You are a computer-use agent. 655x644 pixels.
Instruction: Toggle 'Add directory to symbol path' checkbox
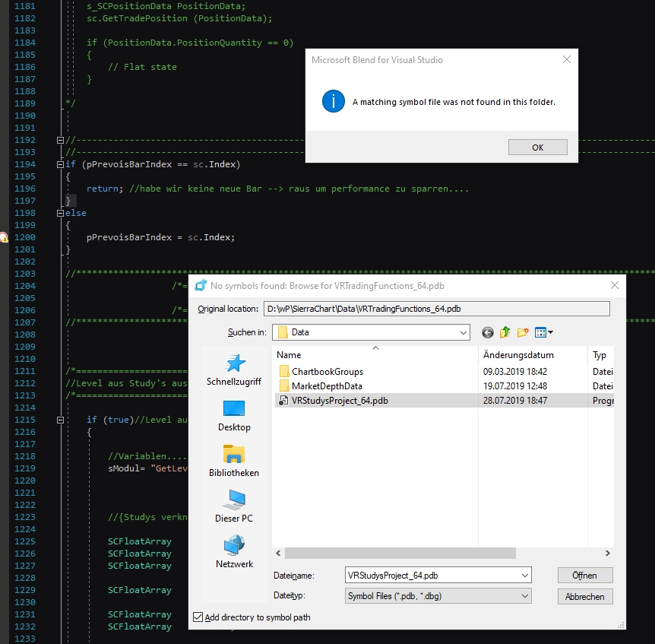[x=198, y=617]
